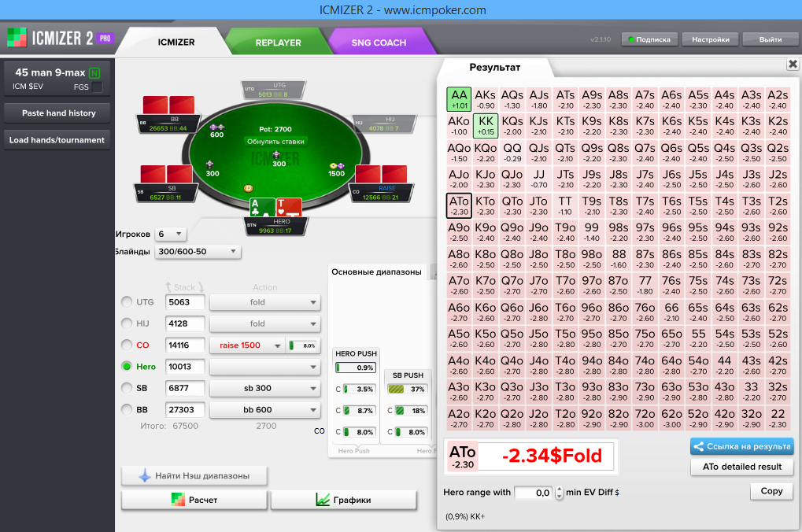Click the star icon on the Nash ranges button
Screen dimensions: 802x532
click(145, 475)
